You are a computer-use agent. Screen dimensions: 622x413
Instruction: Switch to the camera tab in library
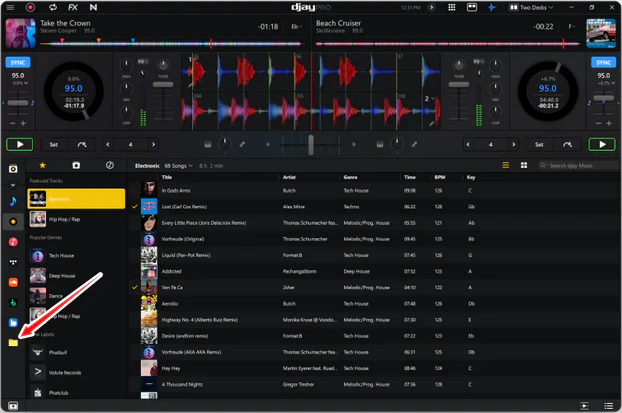(76, 165)
